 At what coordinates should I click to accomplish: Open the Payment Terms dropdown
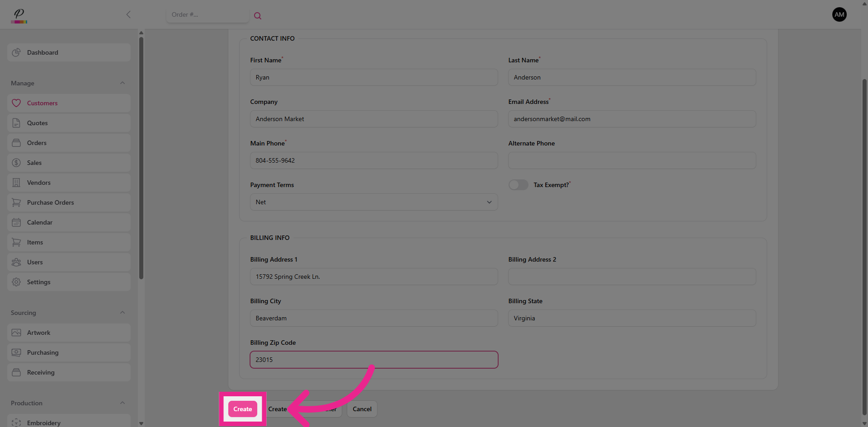tap(489, 202)
